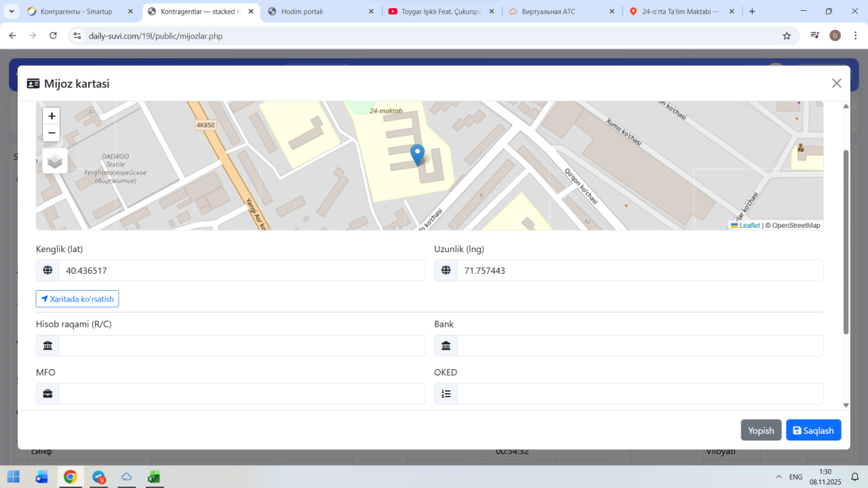Open Excel from the Windows taskbar

coord(154,477)
